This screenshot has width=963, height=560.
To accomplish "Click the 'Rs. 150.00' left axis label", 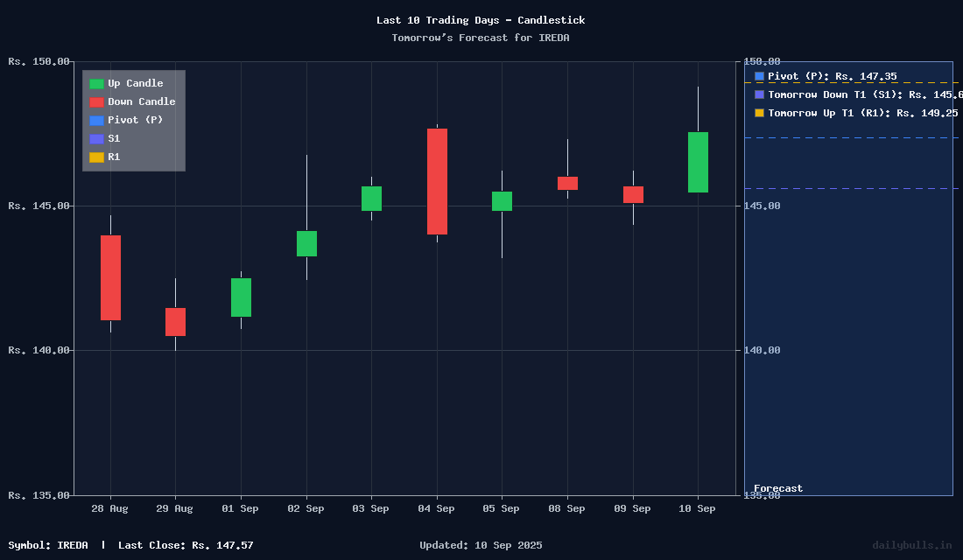I will 39,61.
